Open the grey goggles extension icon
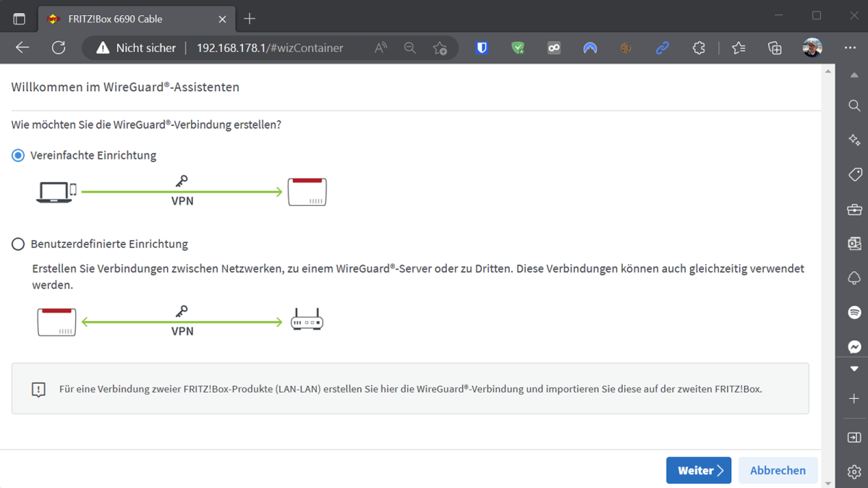The image size is (868, 488). coord(554,48)
